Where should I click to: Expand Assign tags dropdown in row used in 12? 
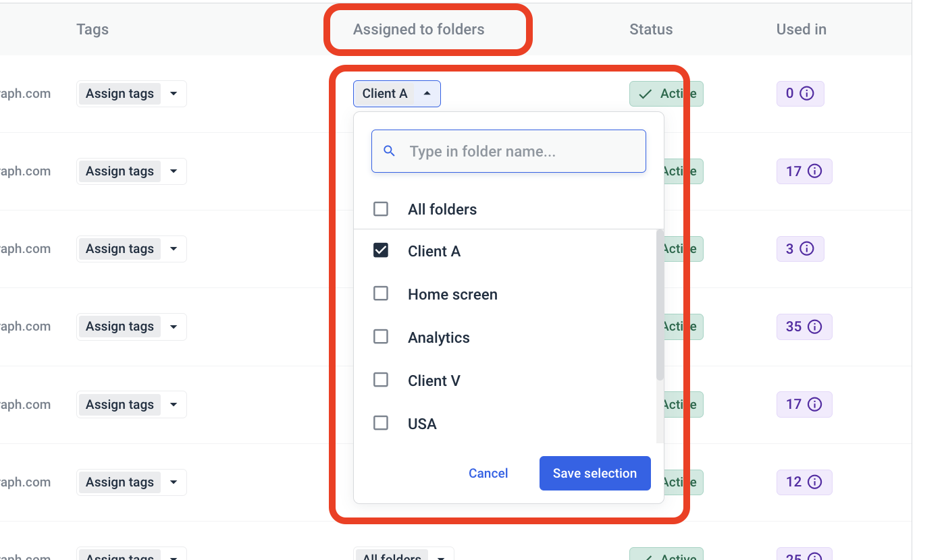[x=132, y=482]
